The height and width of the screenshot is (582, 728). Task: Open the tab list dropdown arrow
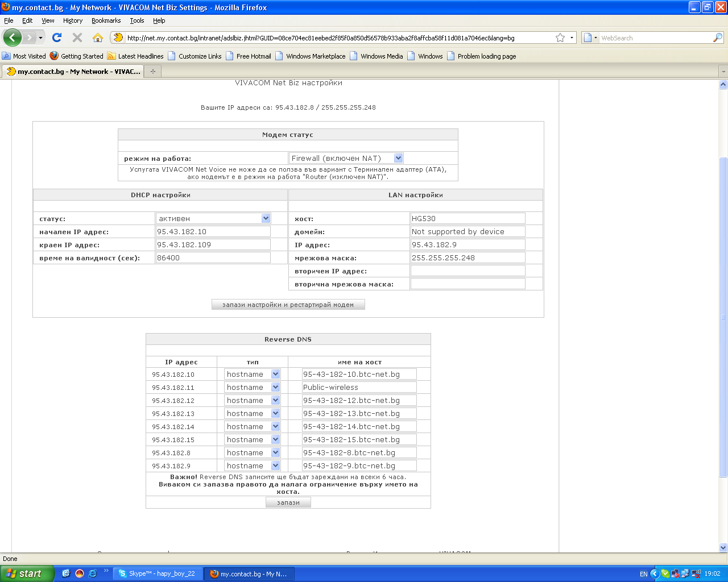point(723,72)
